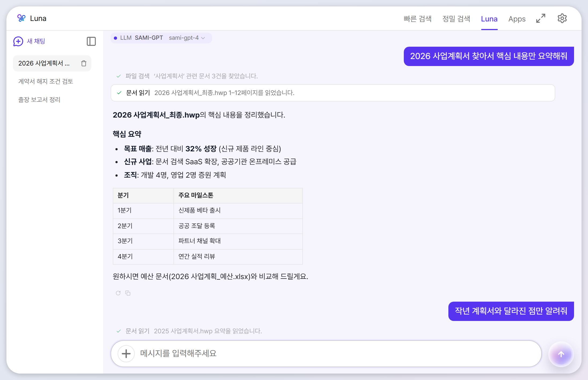This screenshot has width=588, height=380.
Task: Click the 핵심 요약 heading
Action: 127,134
